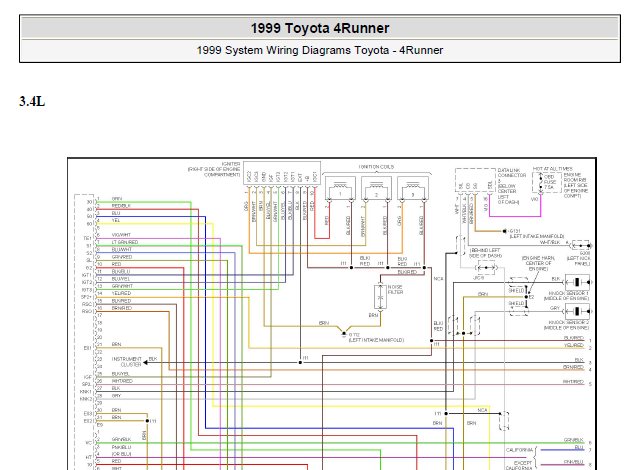
Task: Click 'WHT/RED' wire label at pin 26
Action: (x=122, y=381)
